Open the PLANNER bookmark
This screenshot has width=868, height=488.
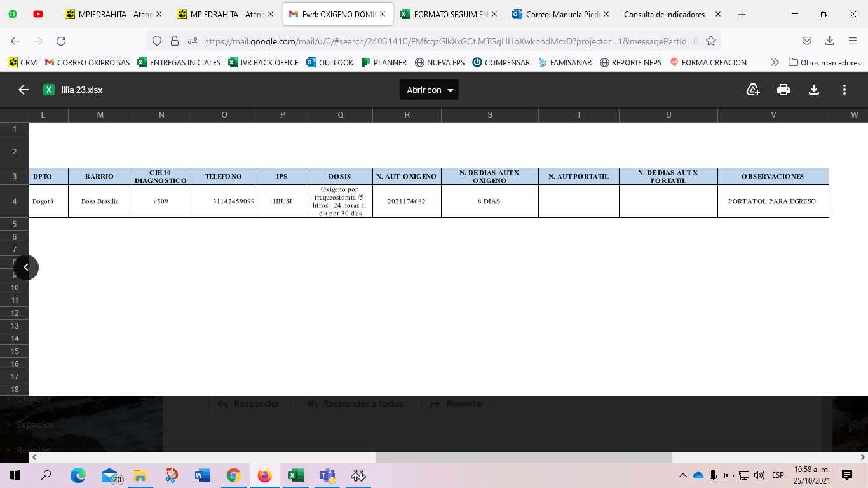pyautogui.click(x=384, y=62)
